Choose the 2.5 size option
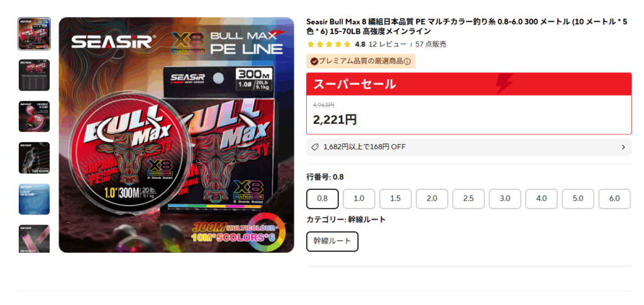644x305 pixels. (468, 199)
